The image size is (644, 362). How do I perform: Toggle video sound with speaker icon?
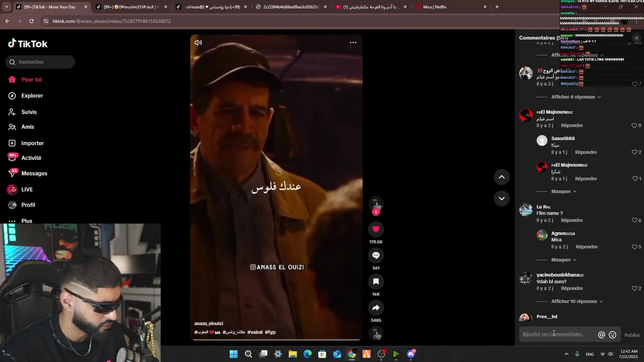coord(198,43)
